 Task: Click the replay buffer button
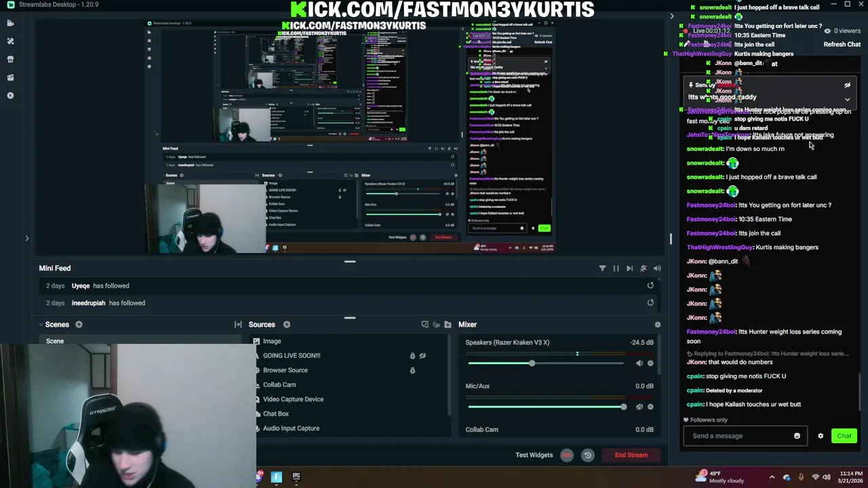(x=587, y=455)
